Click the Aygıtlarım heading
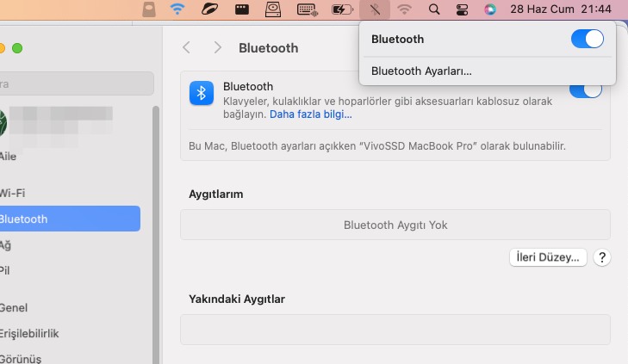628x364 pixels. click(216, 194)
